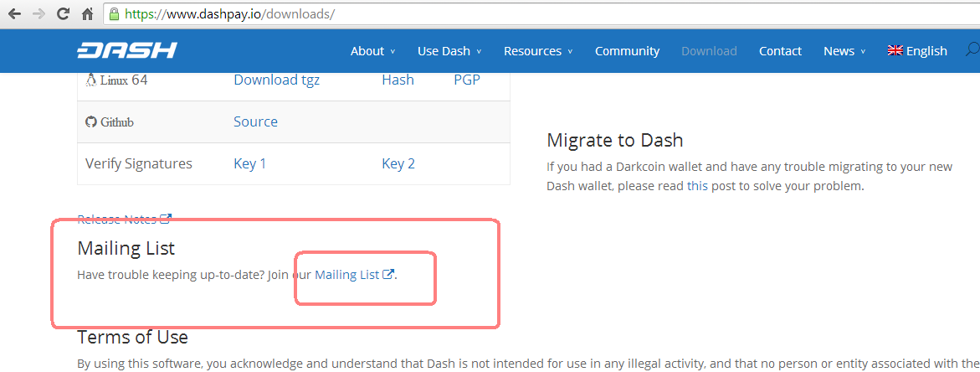Open the Community page
The height and width of the screenshot is (372, 980).
point(627,51)
